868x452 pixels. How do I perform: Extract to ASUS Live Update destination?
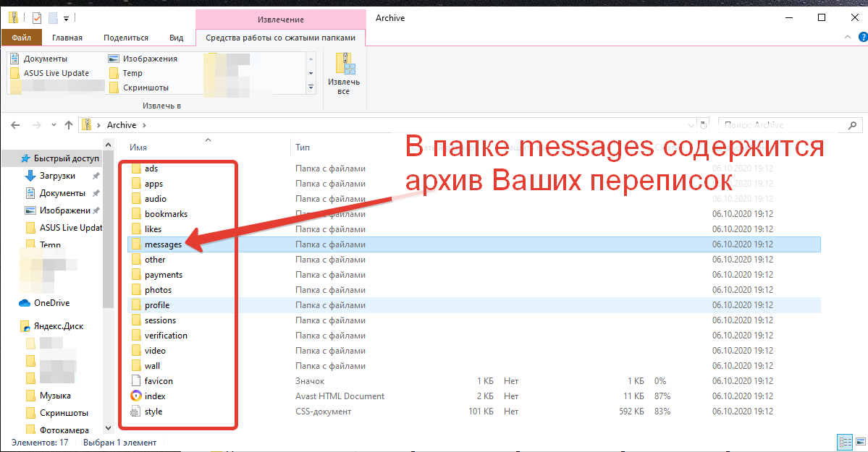[x=50, y=73]
